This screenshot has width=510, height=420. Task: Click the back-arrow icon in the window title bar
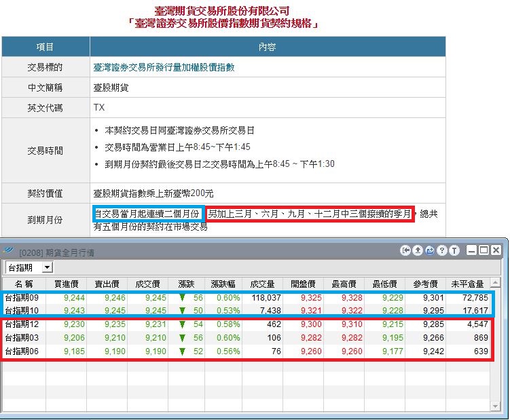coord(405,250)
